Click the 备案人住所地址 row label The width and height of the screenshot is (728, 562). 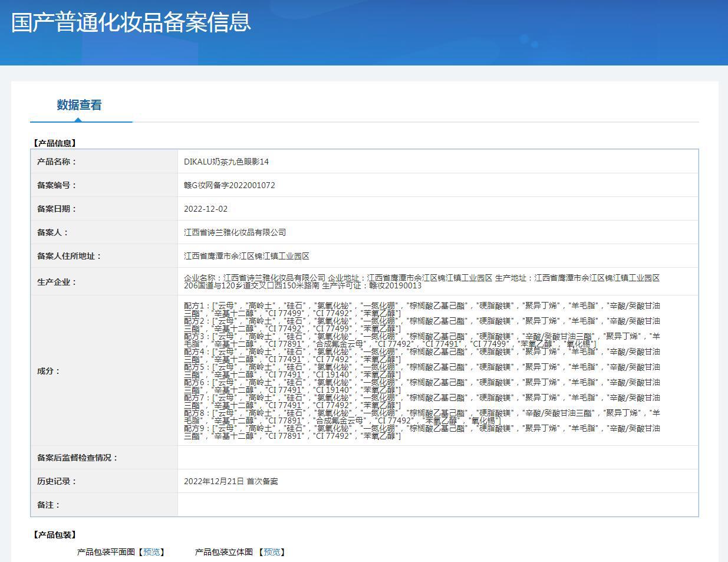tap(69, 256)
